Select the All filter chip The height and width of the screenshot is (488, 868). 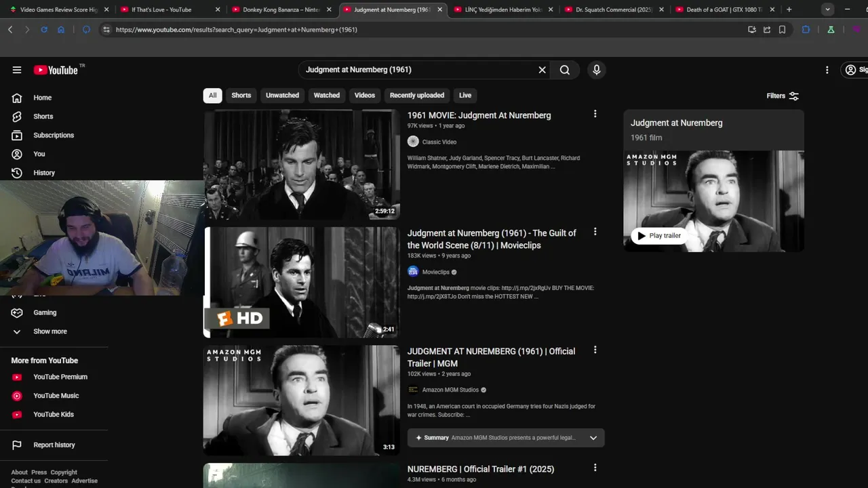[212, 96]
